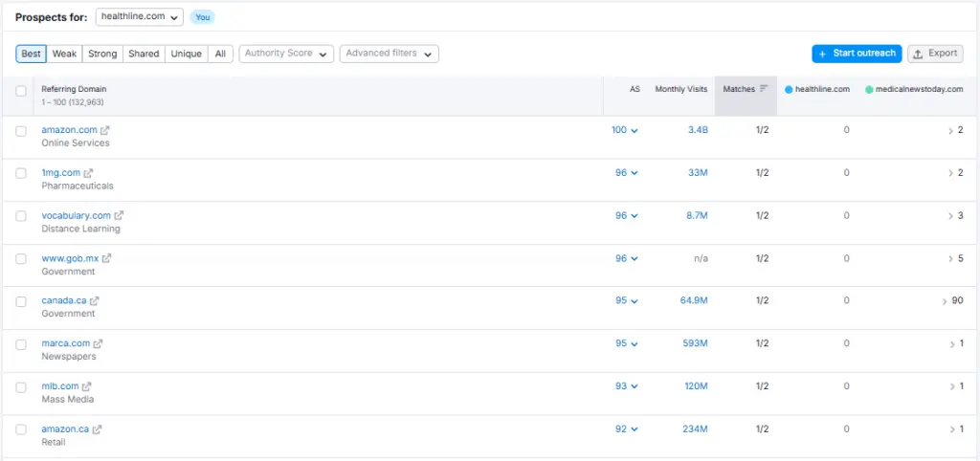The image size is (980, 461).
Task: Click external link icon beside marca.com
Action: click(99, 343)
